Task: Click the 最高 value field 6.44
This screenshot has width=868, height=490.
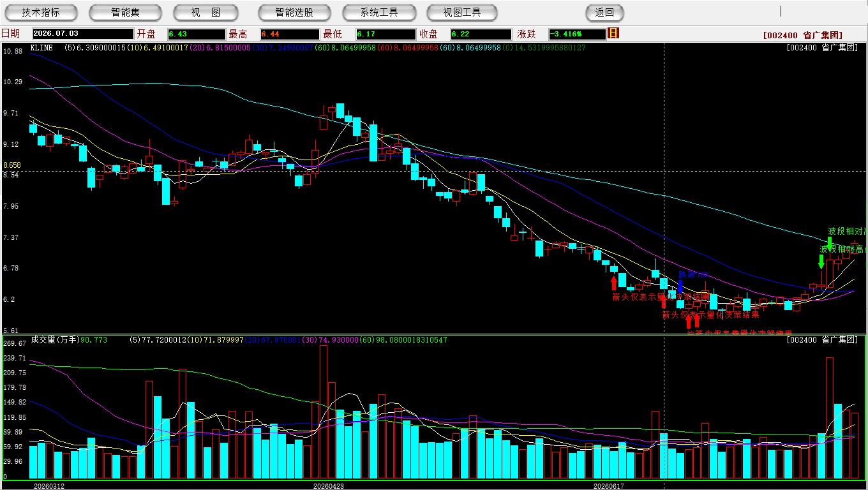Action: click(289, 34)
